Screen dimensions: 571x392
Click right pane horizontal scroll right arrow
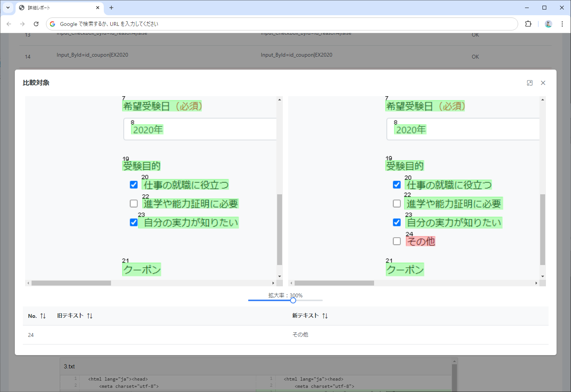536,283
